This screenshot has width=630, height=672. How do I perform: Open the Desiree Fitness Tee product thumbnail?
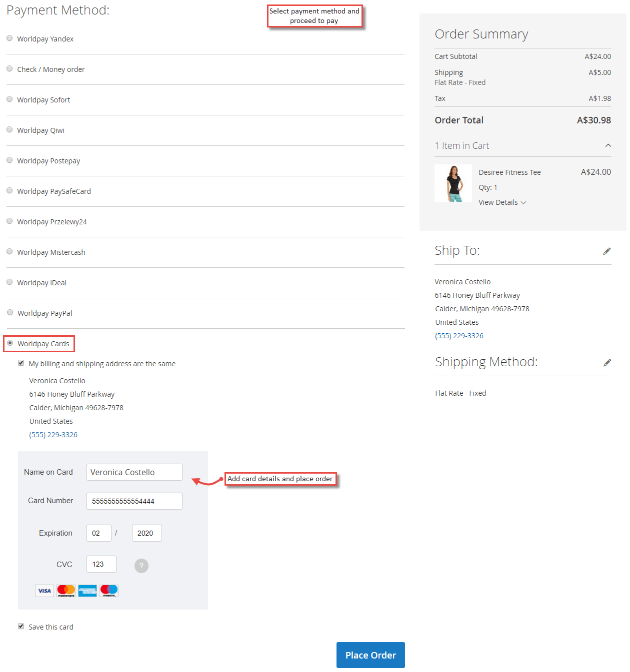coord(453,183)
